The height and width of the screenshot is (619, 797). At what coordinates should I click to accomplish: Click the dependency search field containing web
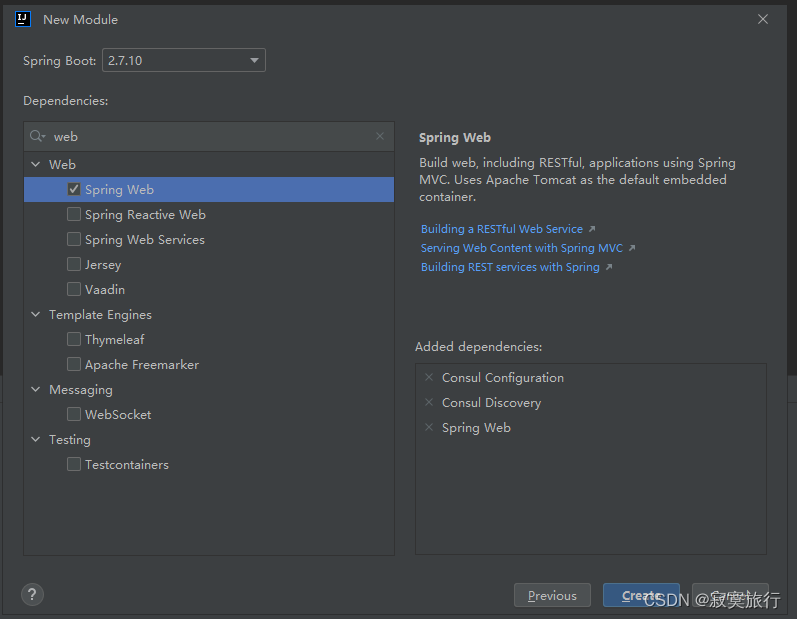[209, 136]
